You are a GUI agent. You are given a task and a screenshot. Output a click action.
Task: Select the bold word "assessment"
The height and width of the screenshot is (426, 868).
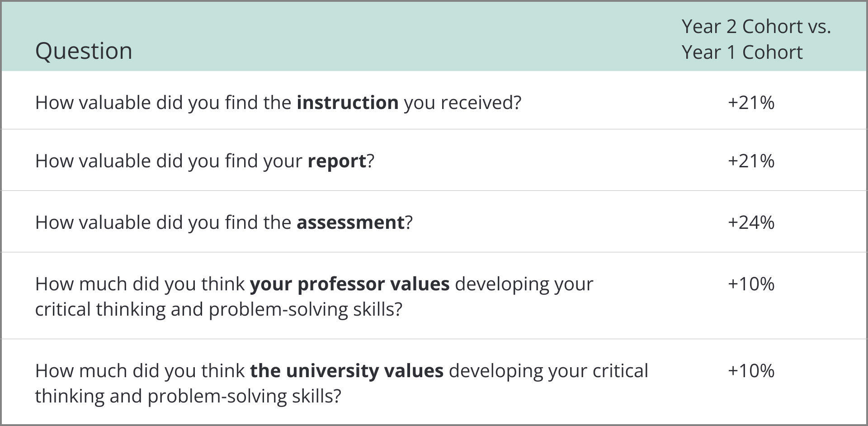[350, 222]
